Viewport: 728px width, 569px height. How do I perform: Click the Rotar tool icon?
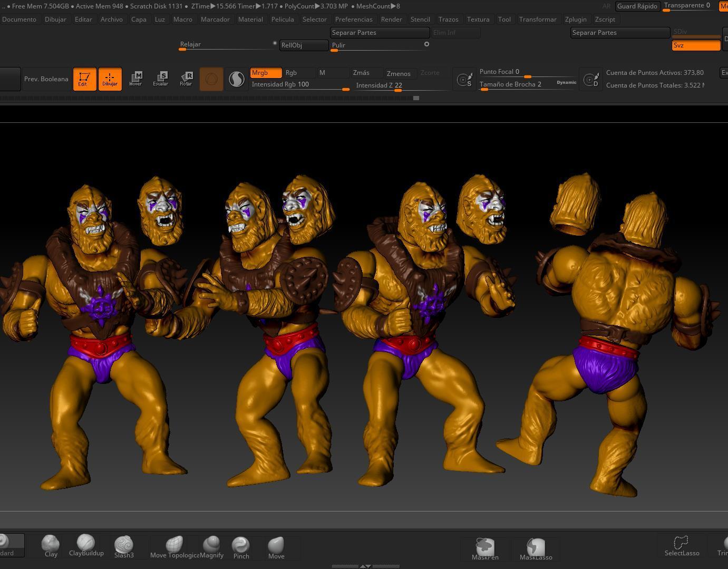(186, 79)
